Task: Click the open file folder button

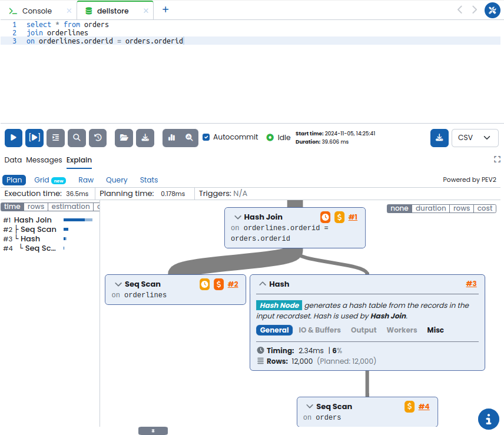Action: [124, 138]
